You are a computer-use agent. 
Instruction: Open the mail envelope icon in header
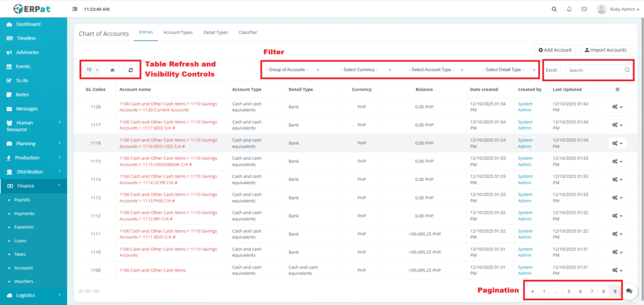tap(584, 9)
